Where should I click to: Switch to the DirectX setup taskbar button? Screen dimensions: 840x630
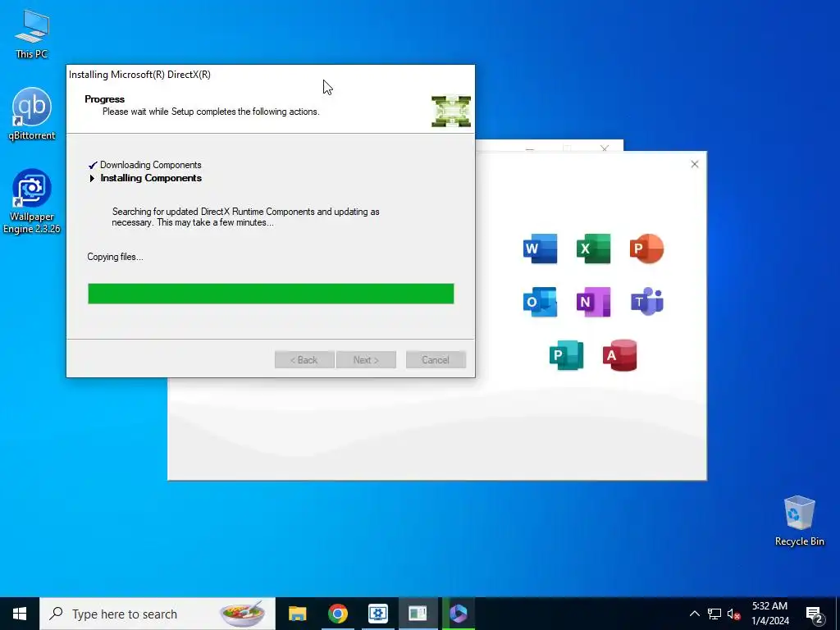(418, 614)
